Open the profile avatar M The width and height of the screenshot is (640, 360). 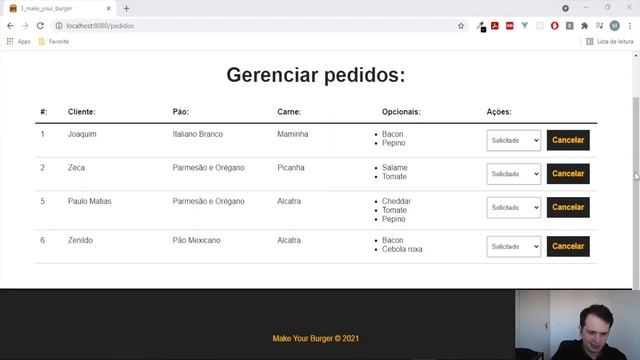[x=614, y=26]
